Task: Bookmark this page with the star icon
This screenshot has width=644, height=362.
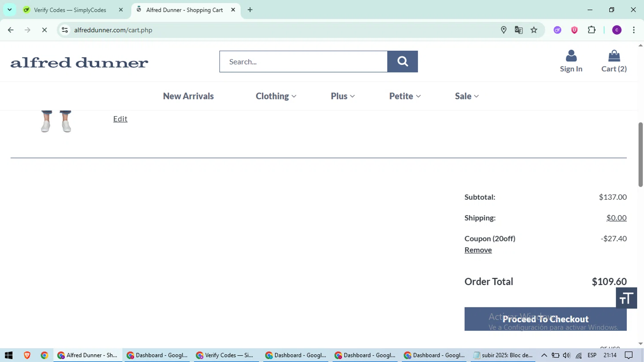Action: [534, 30]
